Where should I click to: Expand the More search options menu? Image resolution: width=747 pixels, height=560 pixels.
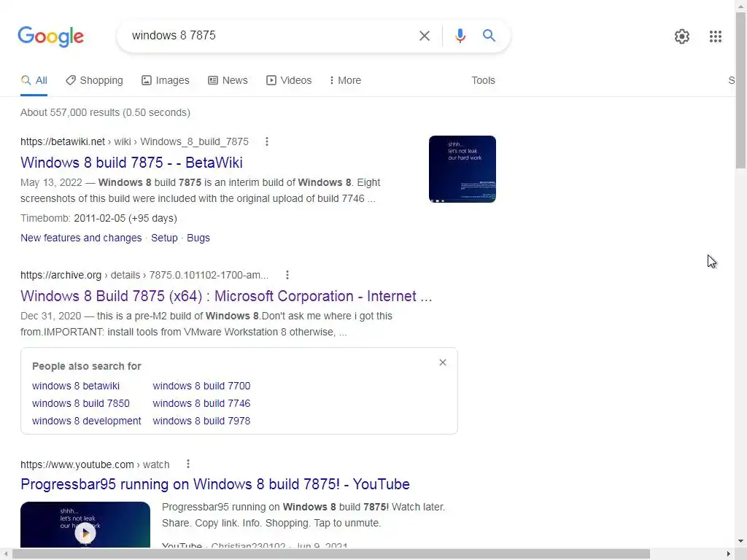[345, 80]
